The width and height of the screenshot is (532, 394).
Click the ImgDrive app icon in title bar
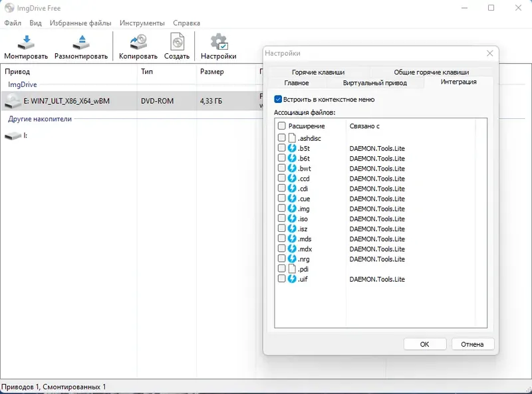(9, 8)
